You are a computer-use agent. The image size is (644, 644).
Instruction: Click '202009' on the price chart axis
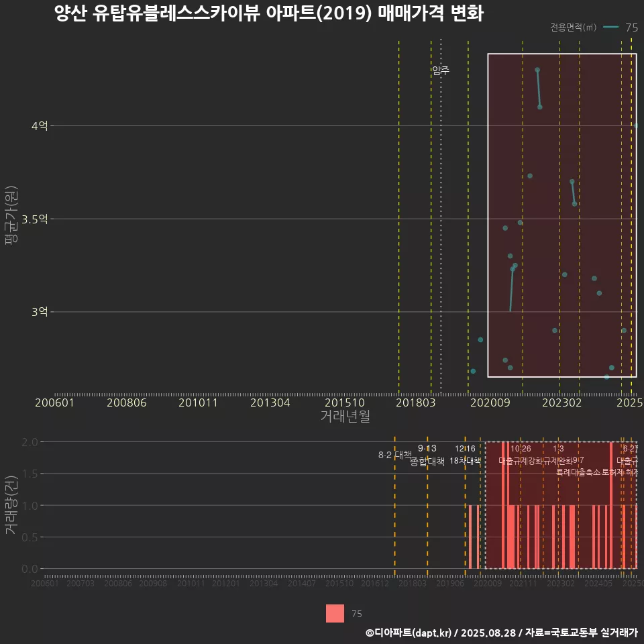pos(490,402)
